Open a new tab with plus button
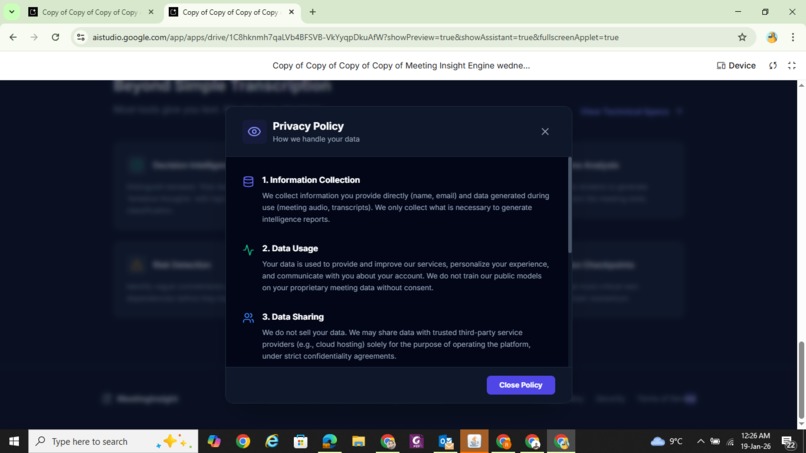The image size is (806, 453). click(x=313, y=12)
